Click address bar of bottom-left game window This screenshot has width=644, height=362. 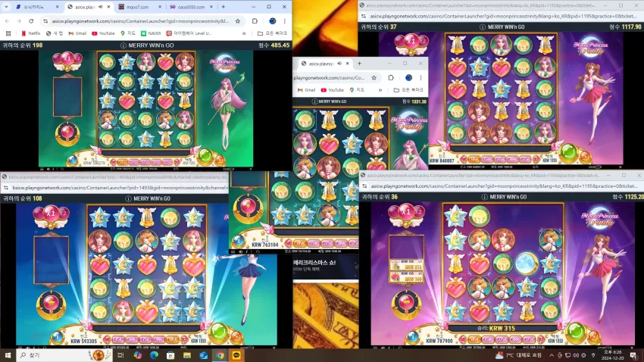119,188
